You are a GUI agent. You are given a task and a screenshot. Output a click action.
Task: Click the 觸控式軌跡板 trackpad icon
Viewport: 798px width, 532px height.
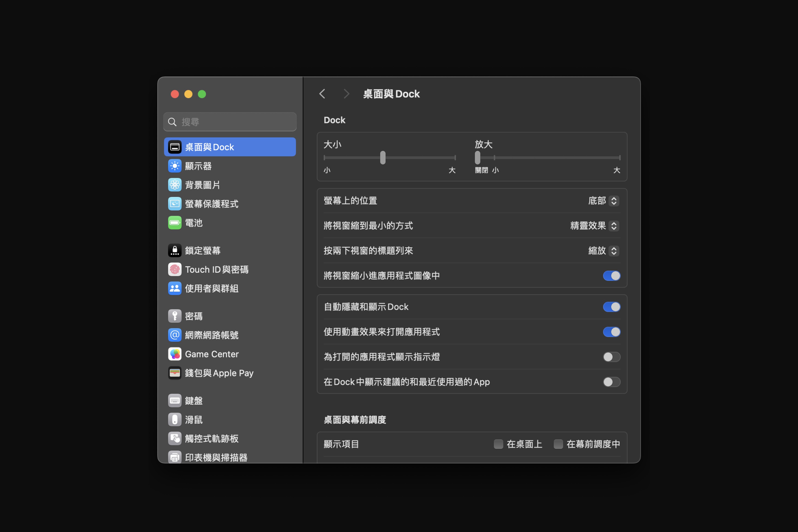tap(175, 438)
